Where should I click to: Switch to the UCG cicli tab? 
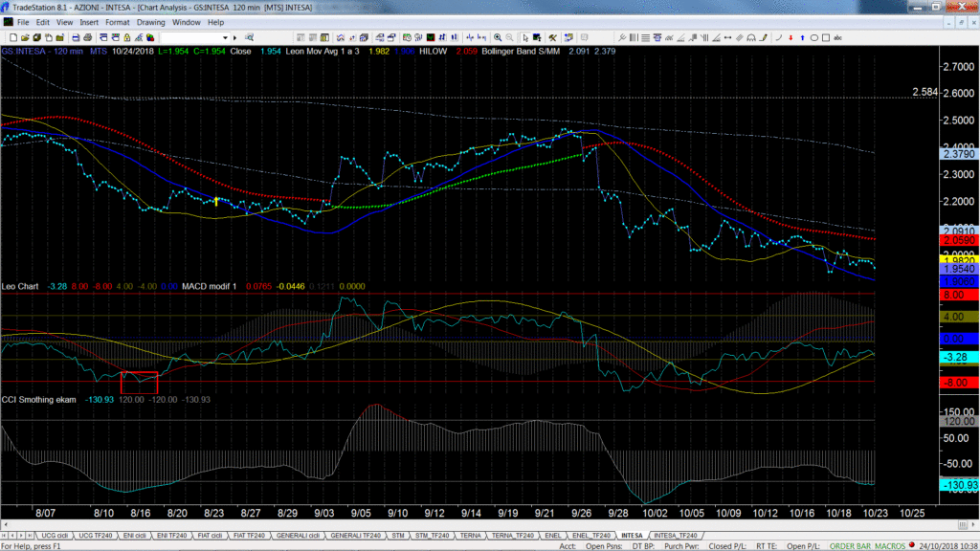(x=55, y=536)
